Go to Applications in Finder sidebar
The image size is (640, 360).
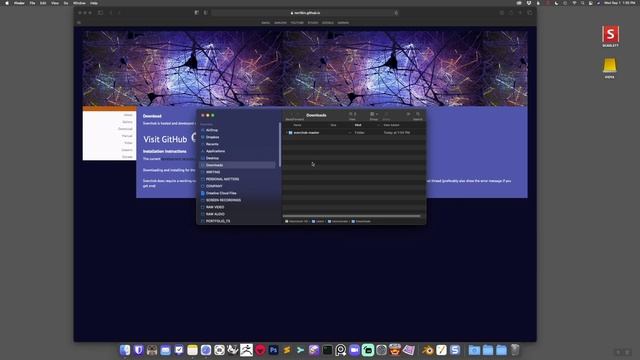(x=215, y=151)
